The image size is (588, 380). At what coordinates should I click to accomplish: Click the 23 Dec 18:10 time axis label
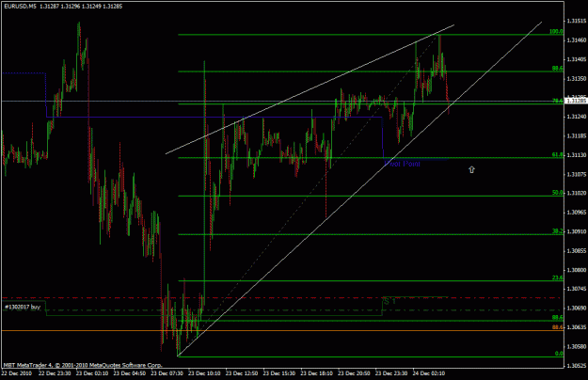tap(316, 373)
